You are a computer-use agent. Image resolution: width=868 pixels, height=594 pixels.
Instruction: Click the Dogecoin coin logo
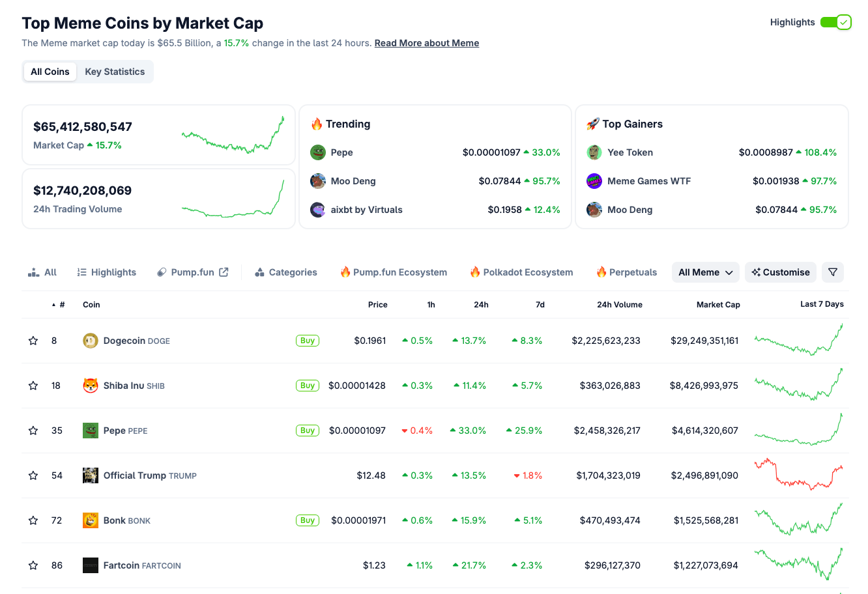(x=91, y=341)
